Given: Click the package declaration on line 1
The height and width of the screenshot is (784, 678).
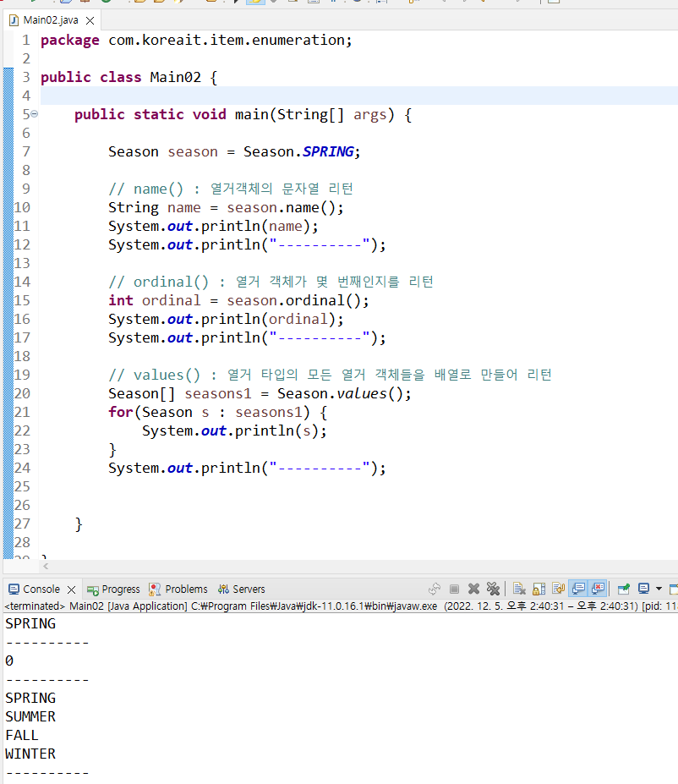Looking at the screenshot, I should (196, 40).
